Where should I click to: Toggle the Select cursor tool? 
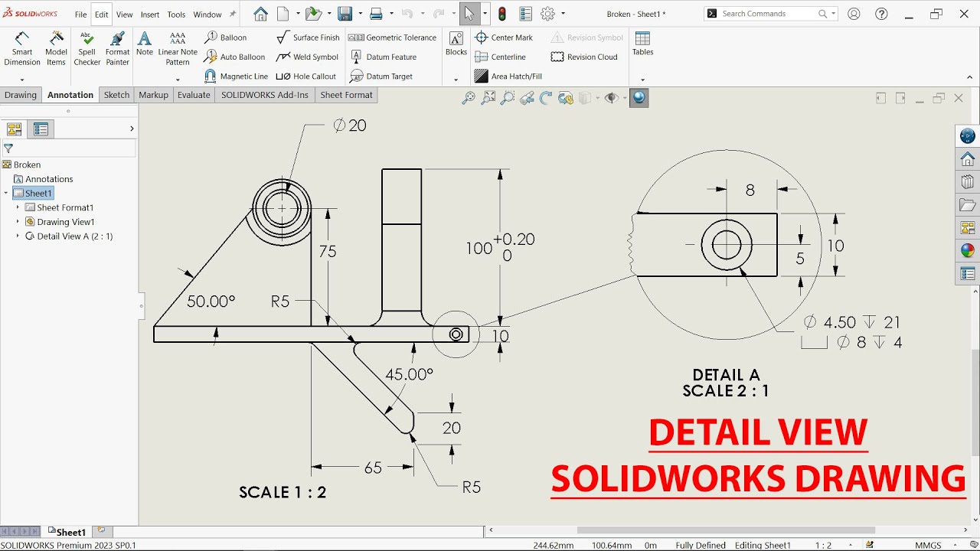(x=469, y=14)
